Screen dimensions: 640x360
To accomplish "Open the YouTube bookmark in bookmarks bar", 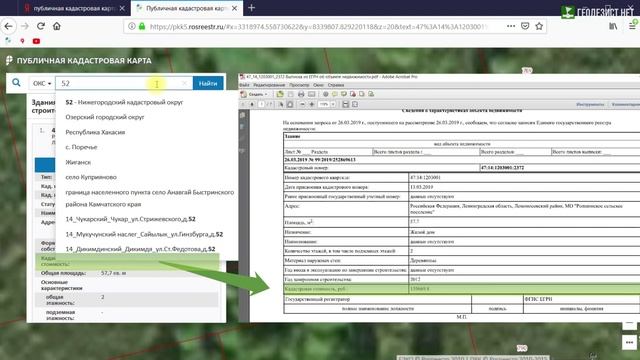I will tap(36, 41).
